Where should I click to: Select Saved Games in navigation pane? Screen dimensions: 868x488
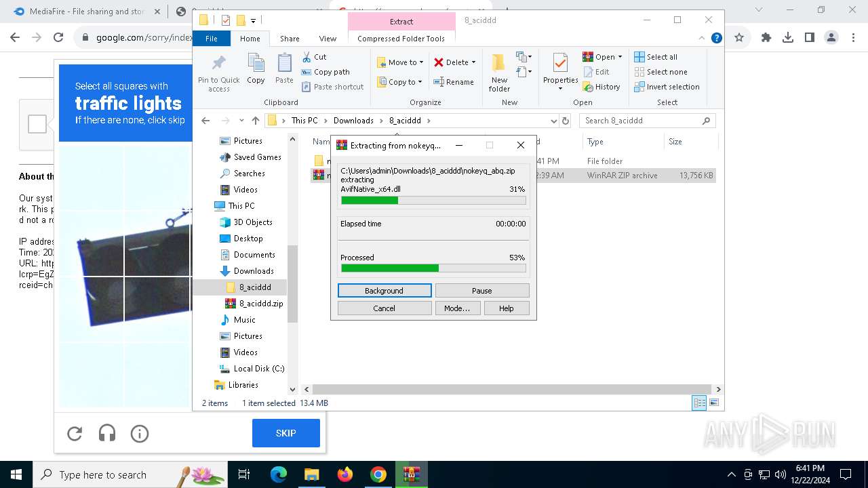[x=258, y=157]
